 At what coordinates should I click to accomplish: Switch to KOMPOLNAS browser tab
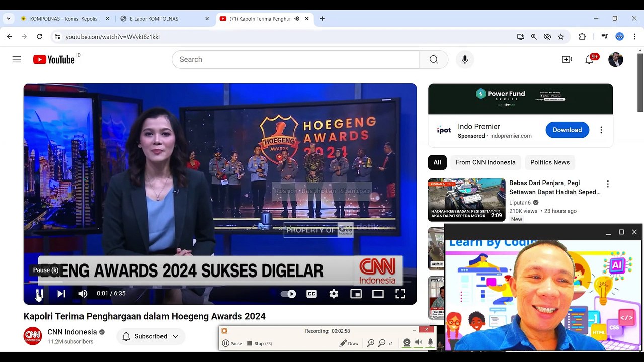pos(64,19)
